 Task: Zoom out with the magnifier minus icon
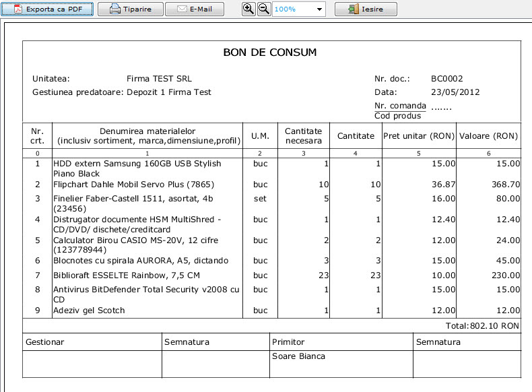point(264,9)
